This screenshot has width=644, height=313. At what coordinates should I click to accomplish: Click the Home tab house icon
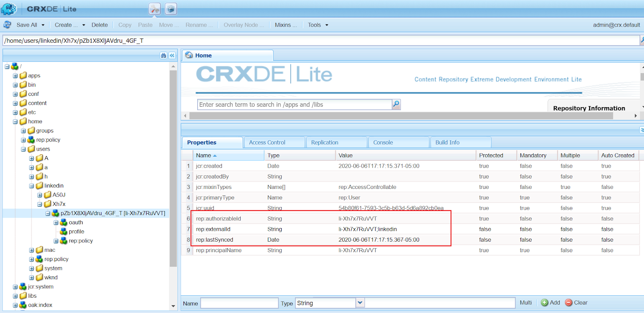coord(189,55)
